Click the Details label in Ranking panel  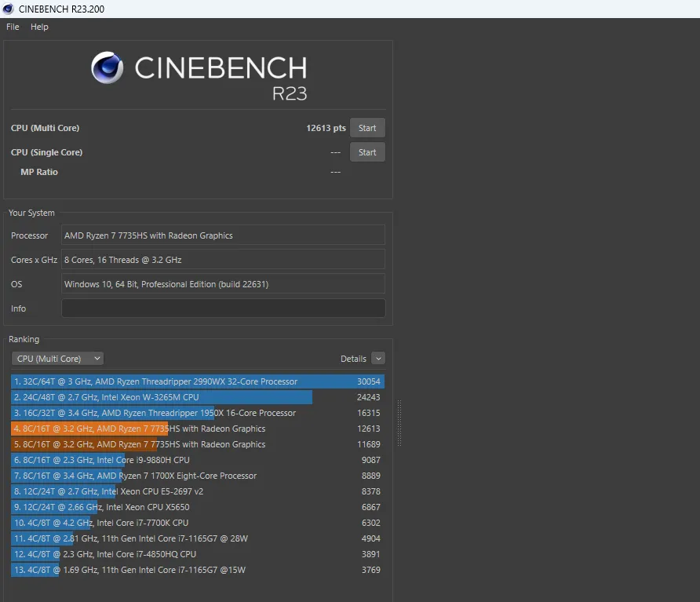coord(353,359)
